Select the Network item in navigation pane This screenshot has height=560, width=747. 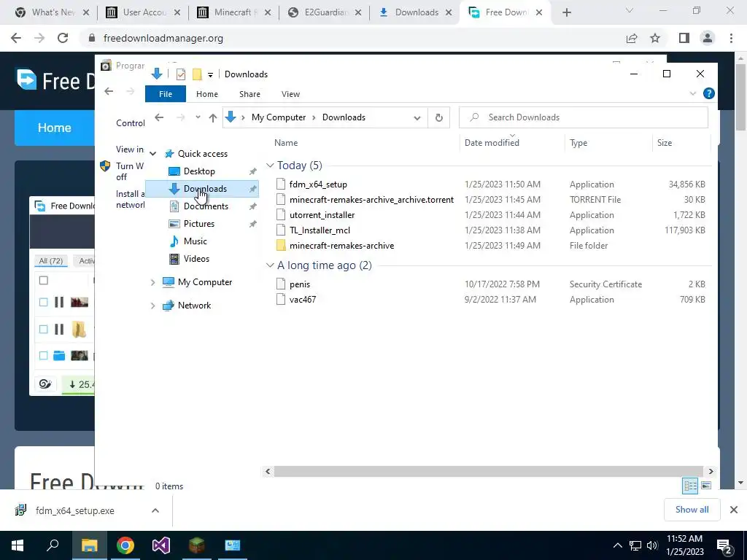pyautogui.click(x=194, y=306)
